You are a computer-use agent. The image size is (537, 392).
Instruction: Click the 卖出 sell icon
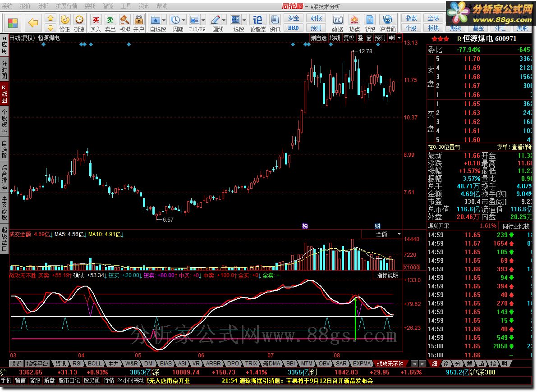pos(110,20)
